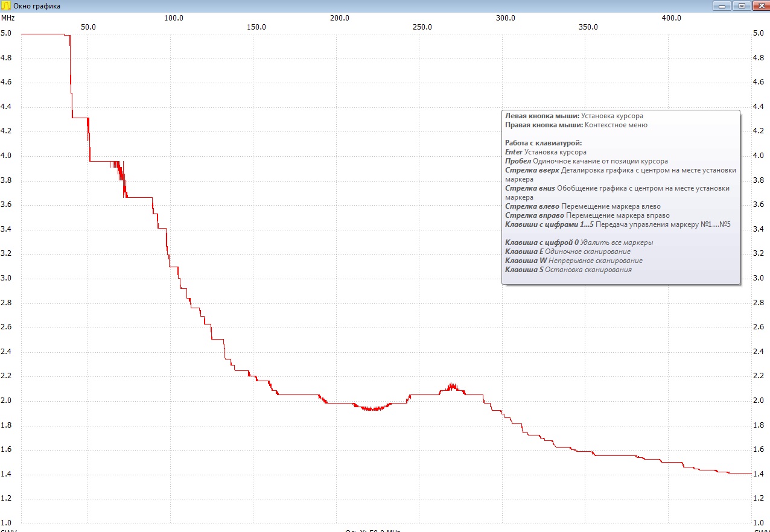Minimize the Окно графика window
Image resolution: width=770 pixels, height=532 pixels.
pos(722,5)
